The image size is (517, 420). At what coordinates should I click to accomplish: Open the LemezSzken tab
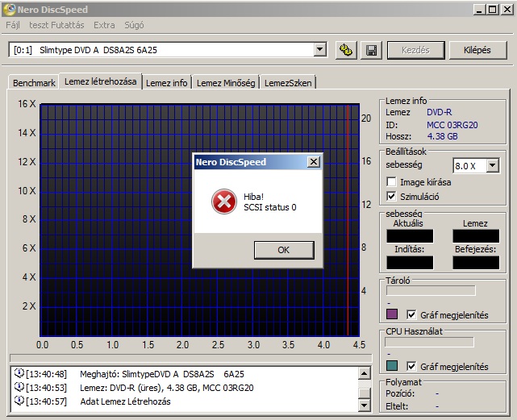coord(288,83)
